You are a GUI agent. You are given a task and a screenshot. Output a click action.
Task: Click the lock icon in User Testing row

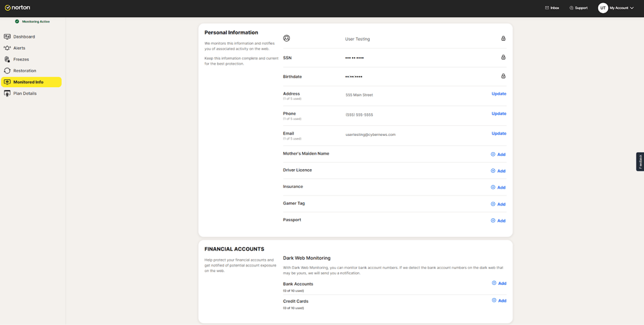pos(503,38)
